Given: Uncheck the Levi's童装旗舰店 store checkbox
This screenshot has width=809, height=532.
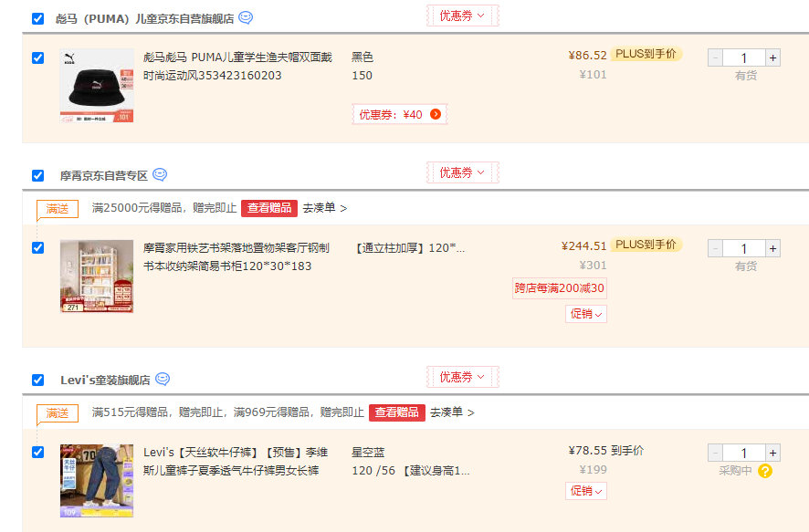Looking at the screenshot, I should [37, 380].
